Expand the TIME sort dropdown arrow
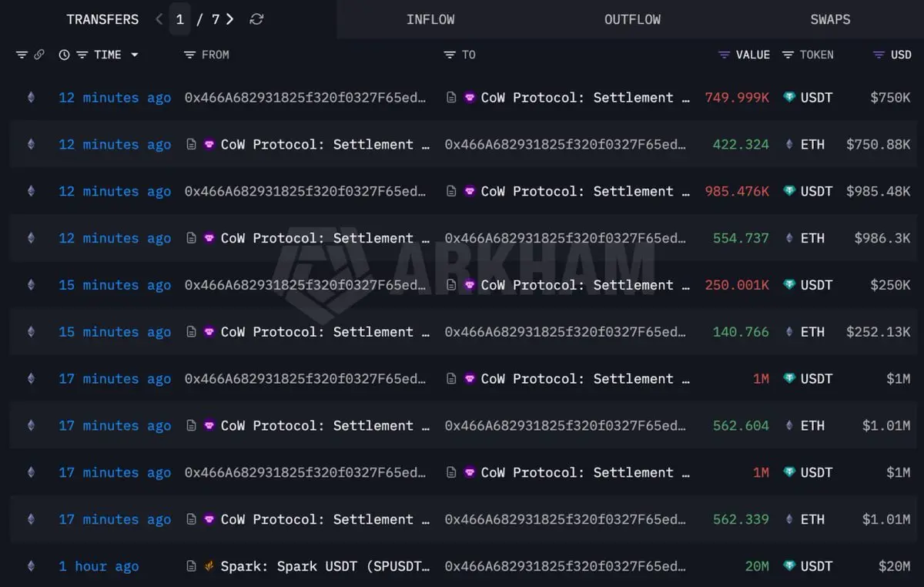This screenshot has width=924, height=587. point(135,55)
